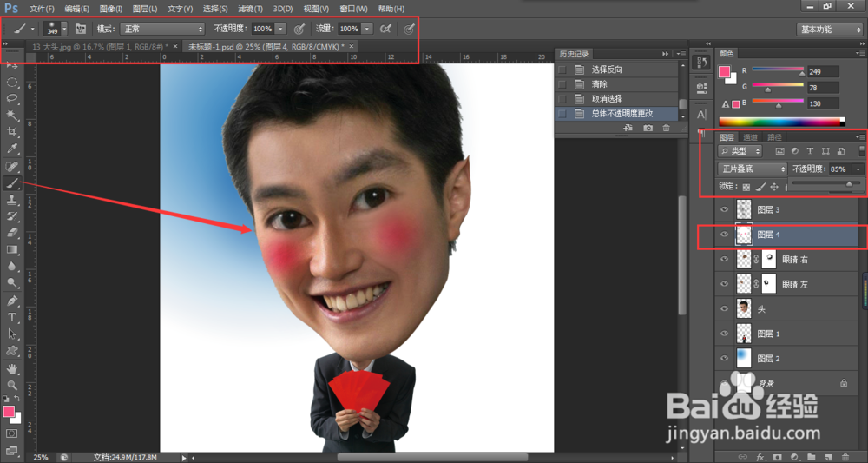Select the Eraser tool
Screen dimensions: 868x463
11,233
